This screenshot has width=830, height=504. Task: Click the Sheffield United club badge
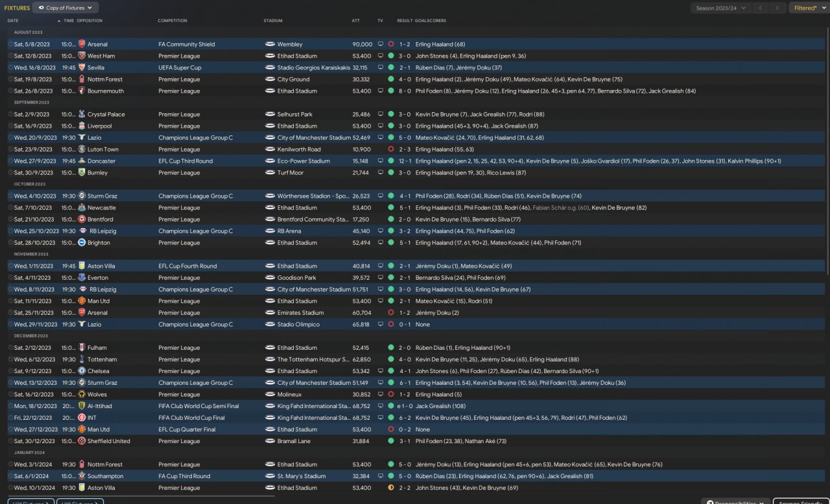coord(82,441)
